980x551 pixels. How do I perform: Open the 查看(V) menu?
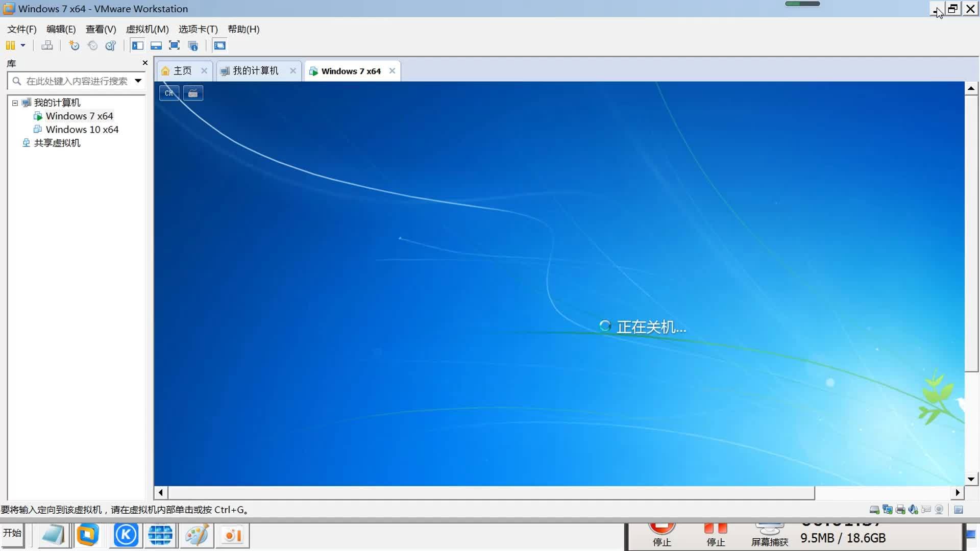click(x=101, y=29)
